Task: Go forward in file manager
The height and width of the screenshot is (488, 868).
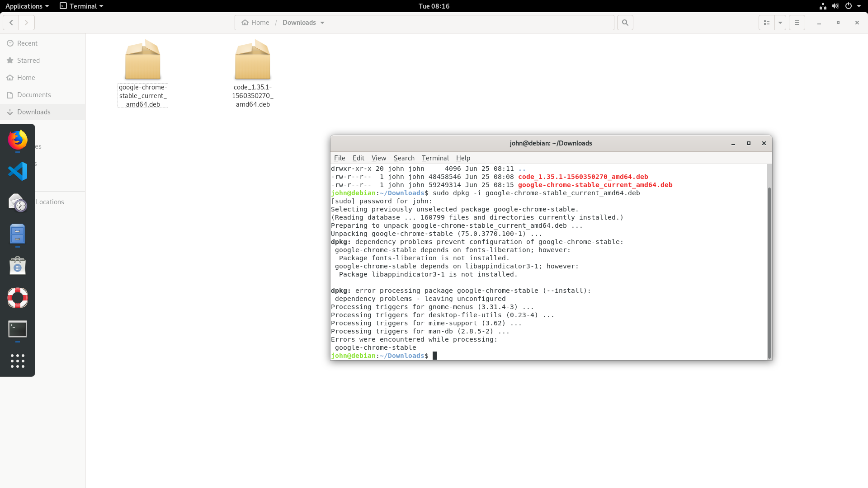Action: pyautogui.click(x=26, y=23)
